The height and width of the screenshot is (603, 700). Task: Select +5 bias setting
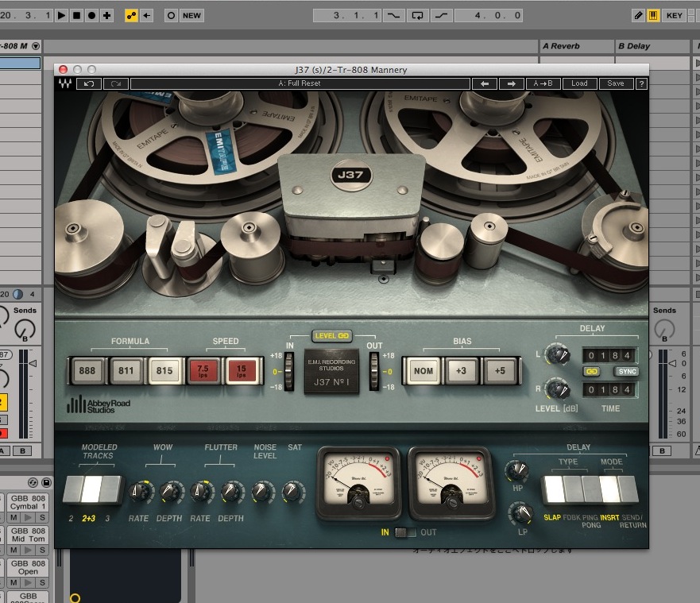[x=500, y=370]
